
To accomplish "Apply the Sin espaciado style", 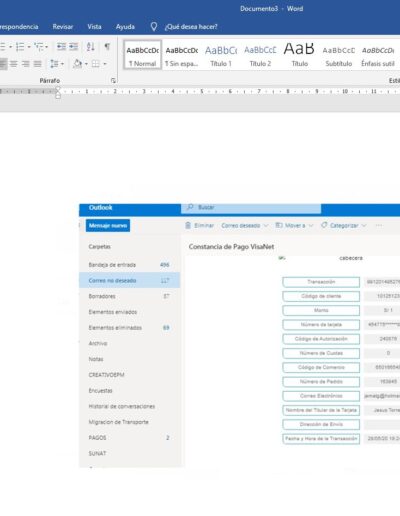I will [x=182, y=55].
